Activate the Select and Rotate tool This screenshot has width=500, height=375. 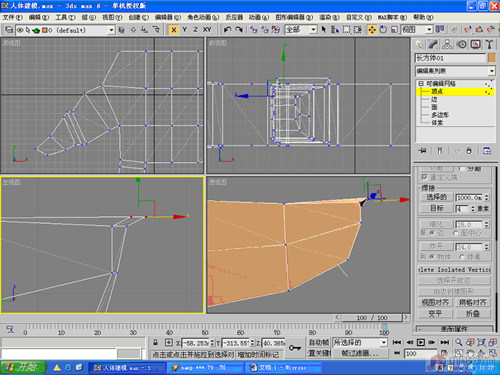tap(383, 30)
